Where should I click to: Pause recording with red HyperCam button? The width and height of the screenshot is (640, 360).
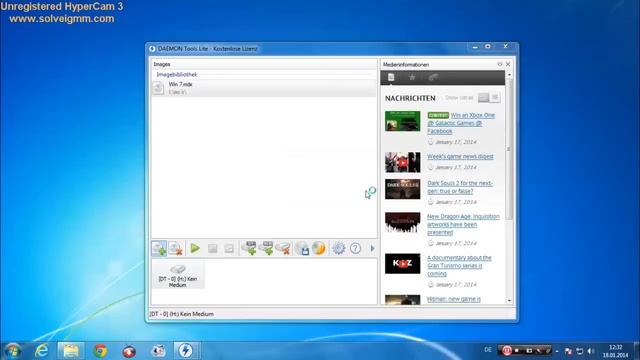click(507, 350)
